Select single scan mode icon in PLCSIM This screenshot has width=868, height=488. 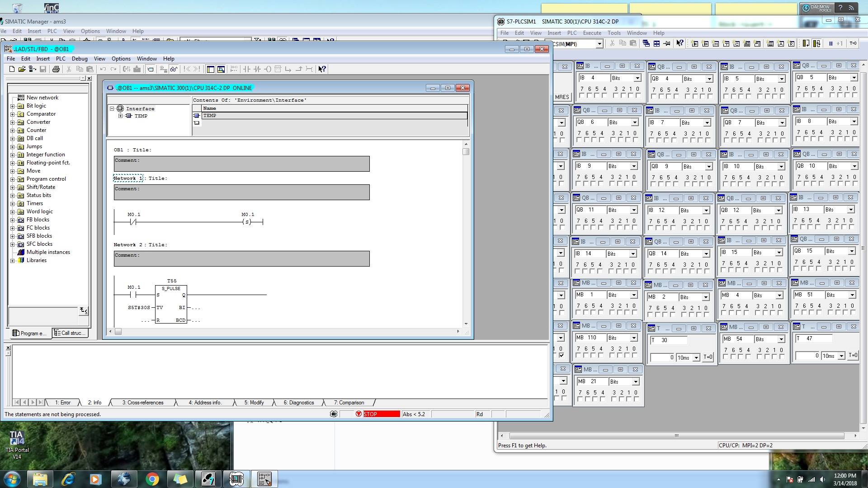806,43
